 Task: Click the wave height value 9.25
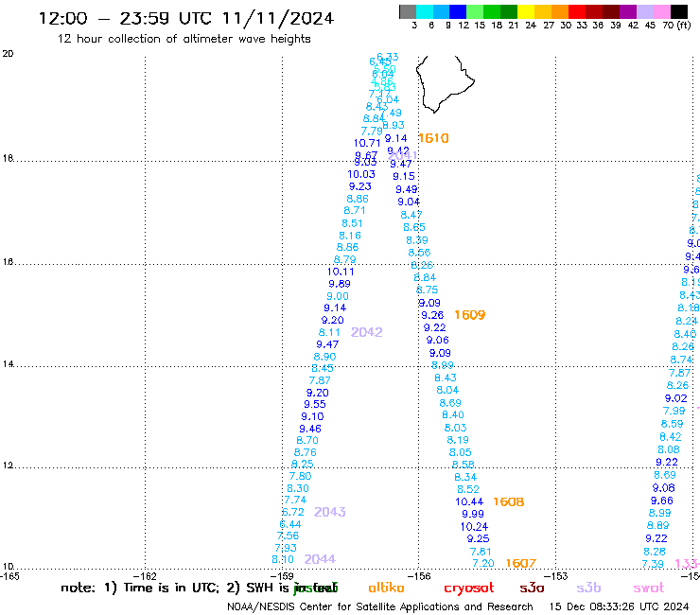pos(478,539)
